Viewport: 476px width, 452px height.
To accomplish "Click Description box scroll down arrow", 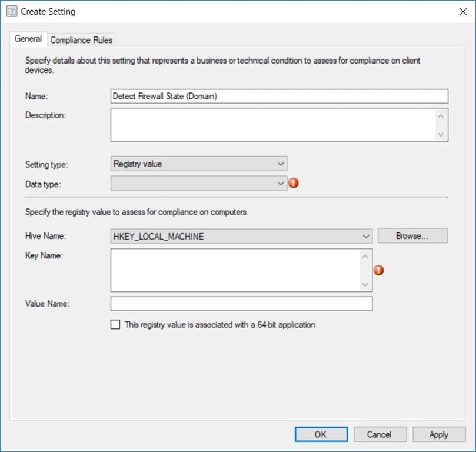I will coord(441,134).
